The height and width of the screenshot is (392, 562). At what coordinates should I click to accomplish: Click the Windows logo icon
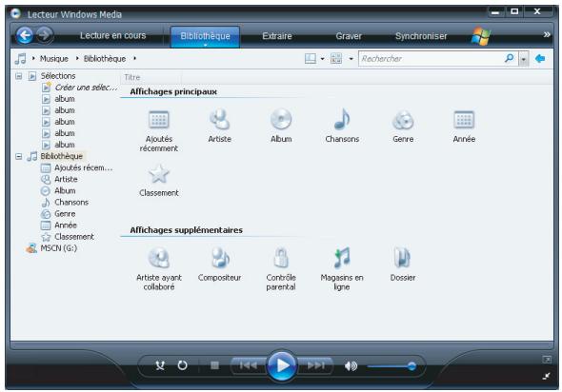[481, 36]
